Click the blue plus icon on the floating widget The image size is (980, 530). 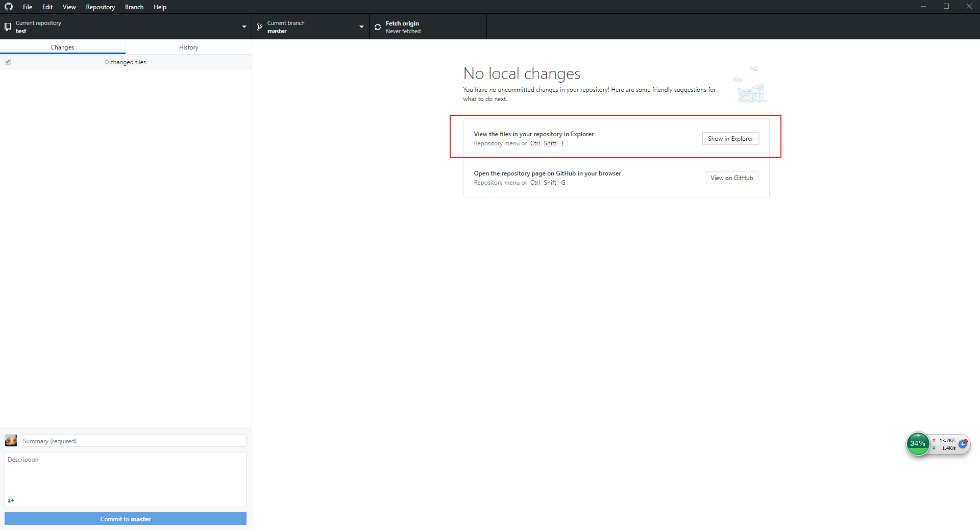(963, 444)
